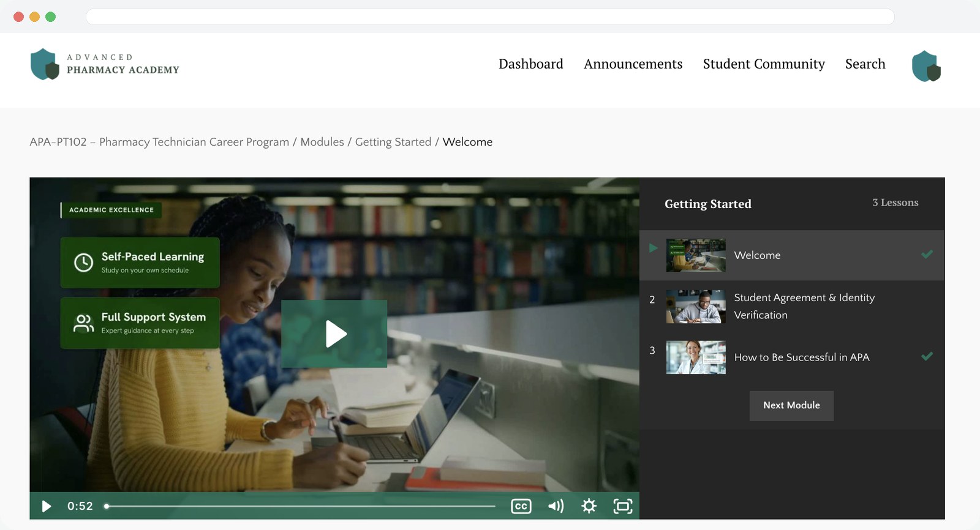Click the checkmark beside How to Be Successful in APA
980x530 pixels.
coord(927,356)
